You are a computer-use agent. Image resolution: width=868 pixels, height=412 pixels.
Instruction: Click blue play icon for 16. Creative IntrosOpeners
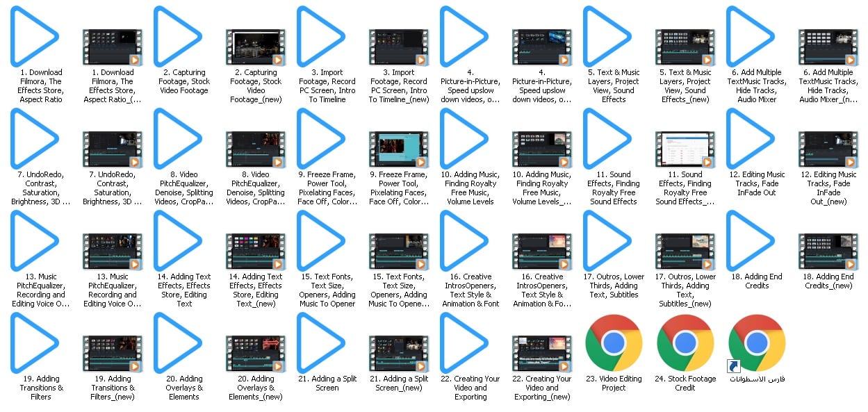464,240
